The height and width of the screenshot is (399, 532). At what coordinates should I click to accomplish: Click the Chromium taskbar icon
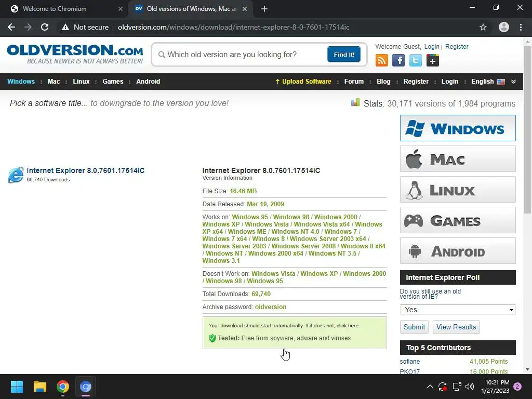(86, 387)
